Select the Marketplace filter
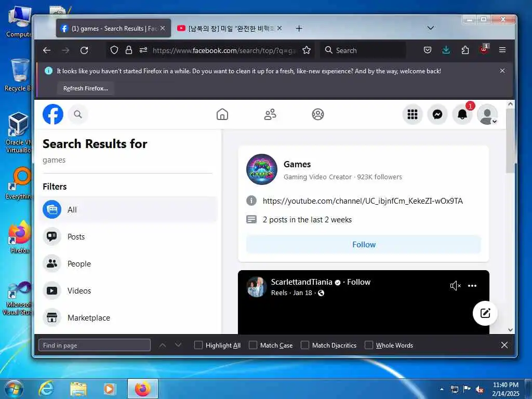The height and width of the screenshot is (399, 532). 128,317
